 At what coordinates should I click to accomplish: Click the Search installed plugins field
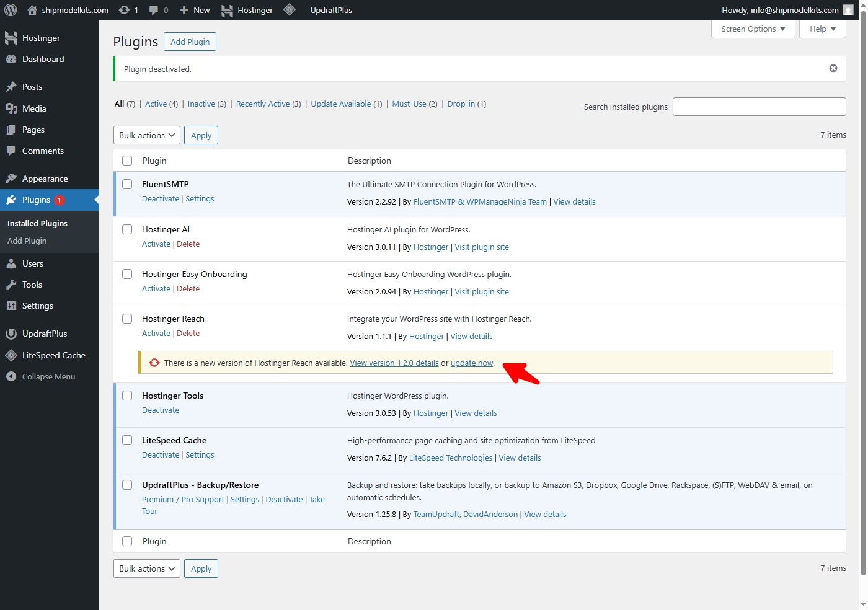tap(759, 107)
